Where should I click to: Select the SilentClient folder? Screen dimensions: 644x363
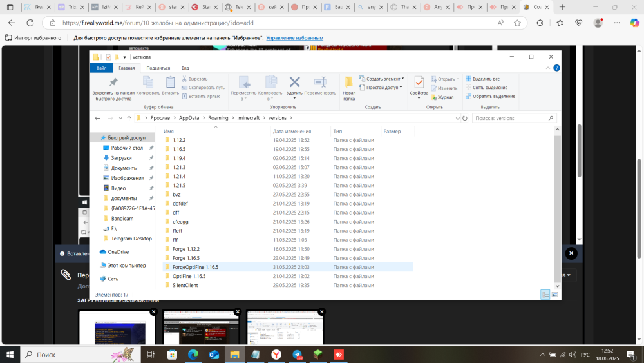287,285
